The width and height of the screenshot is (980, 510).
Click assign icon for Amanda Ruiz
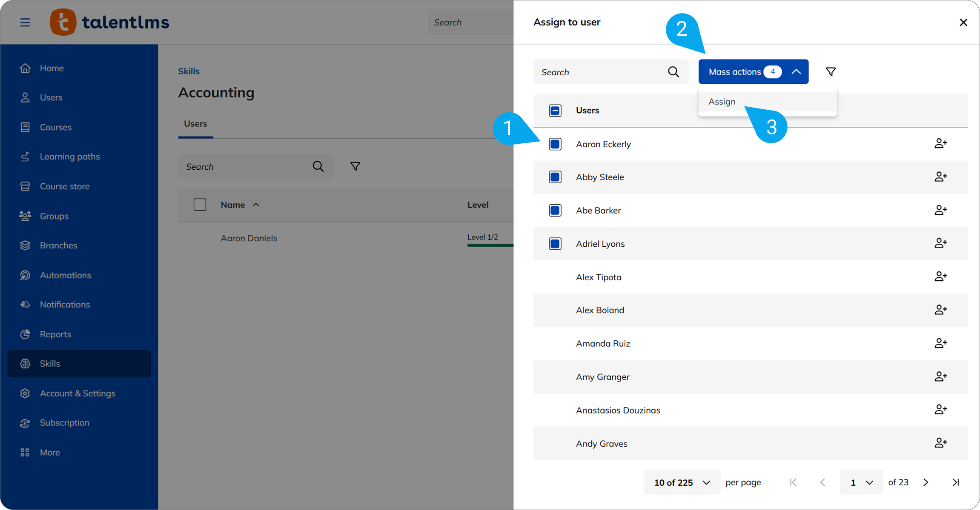940,343
